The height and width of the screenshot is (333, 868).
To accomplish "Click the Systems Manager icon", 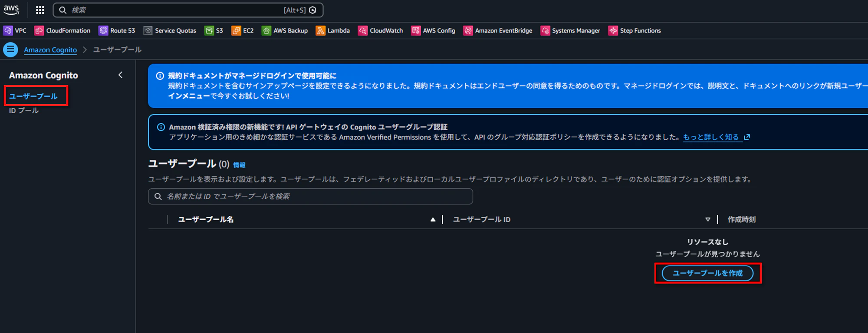I will coord(545,30).
